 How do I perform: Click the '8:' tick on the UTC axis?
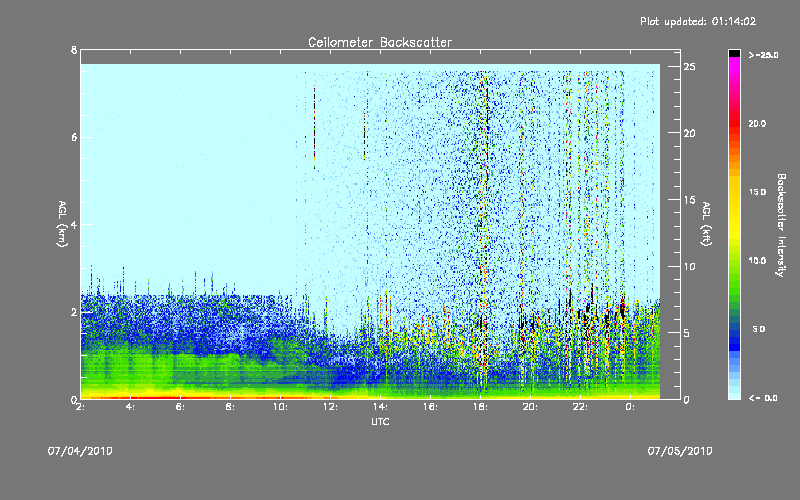pyautogui.click(x=230, y=407)
